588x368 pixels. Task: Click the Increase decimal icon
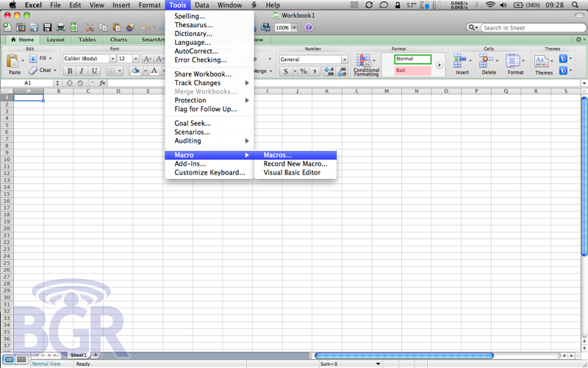point(329,71)
